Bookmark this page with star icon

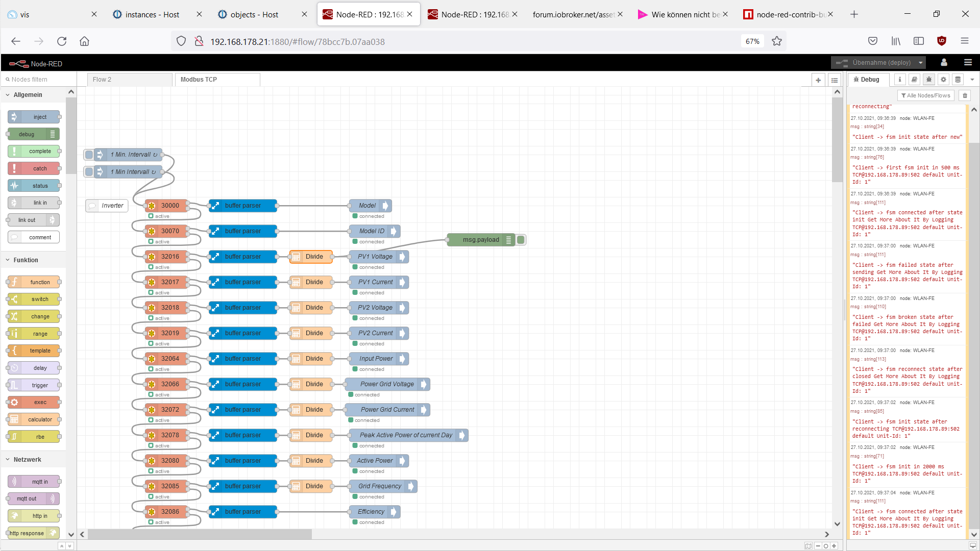point(777,41)
